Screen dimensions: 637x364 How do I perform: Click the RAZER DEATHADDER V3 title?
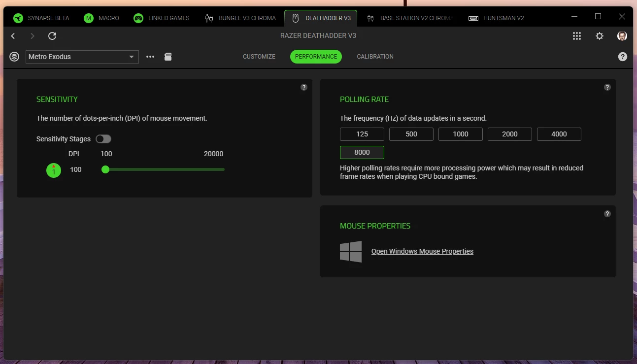click(318, 36)
